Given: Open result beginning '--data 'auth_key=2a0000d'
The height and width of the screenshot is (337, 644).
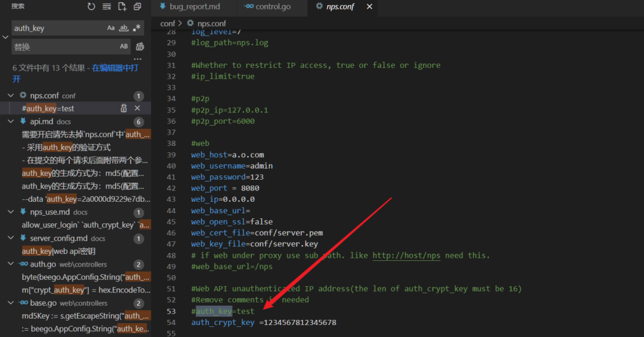Looking at the screenshot, I should coord(86,199).
